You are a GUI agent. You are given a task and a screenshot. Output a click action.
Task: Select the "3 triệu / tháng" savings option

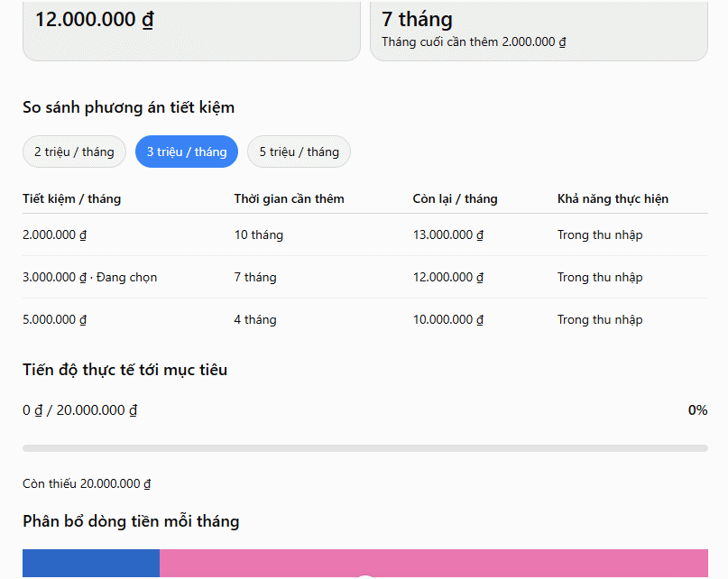(x=187, y=152)
